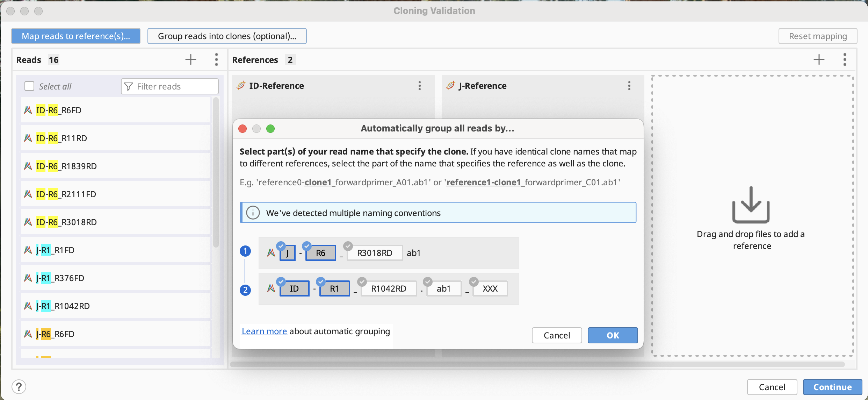Click the info icon in naming conventions banner
Image resolution: width=868 pixels, height=400 pixels.
point(253,213)
